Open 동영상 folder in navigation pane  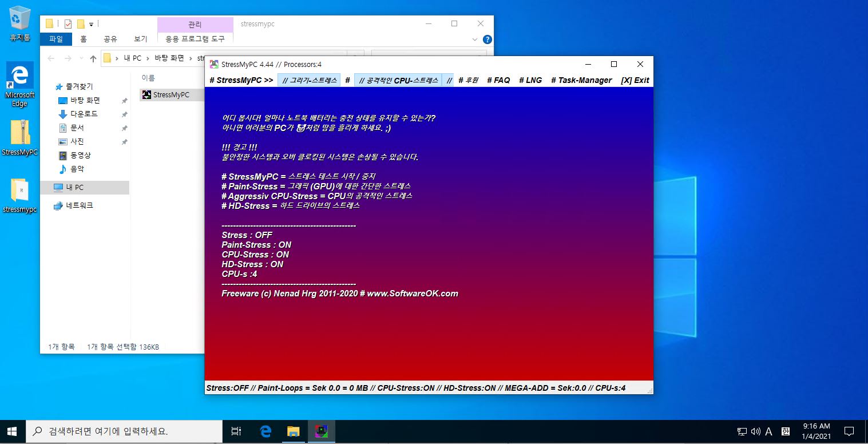click(x=81, y=155)
